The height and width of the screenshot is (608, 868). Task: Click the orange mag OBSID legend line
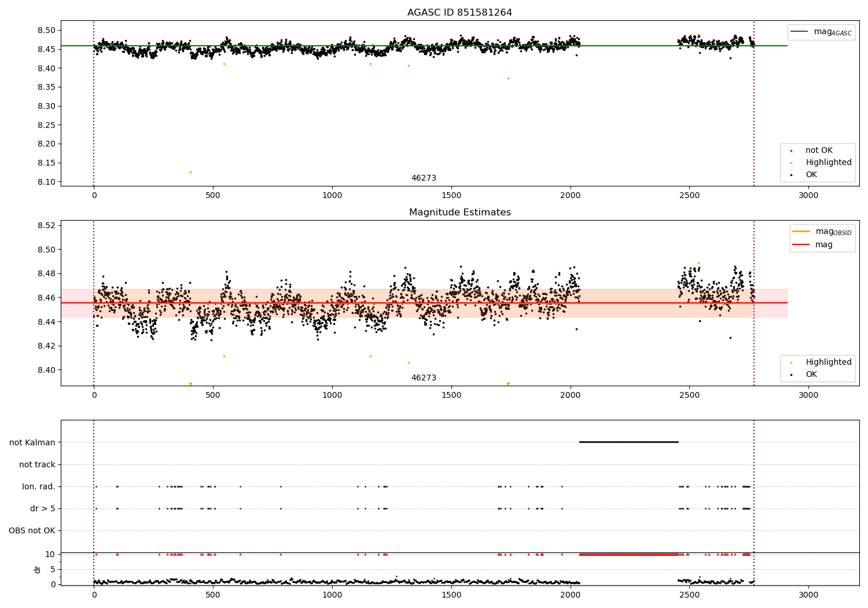(x=801, y=232)
